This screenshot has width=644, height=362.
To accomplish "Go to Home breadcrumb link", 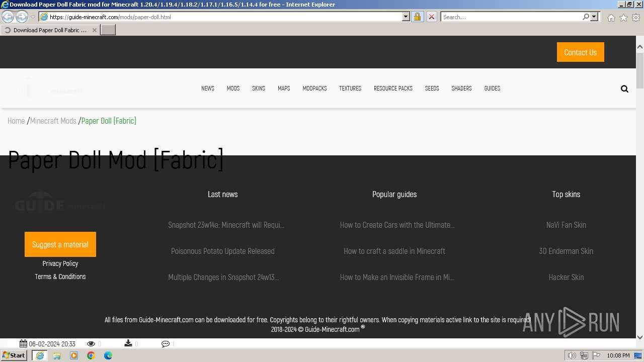I will (16, 121).
